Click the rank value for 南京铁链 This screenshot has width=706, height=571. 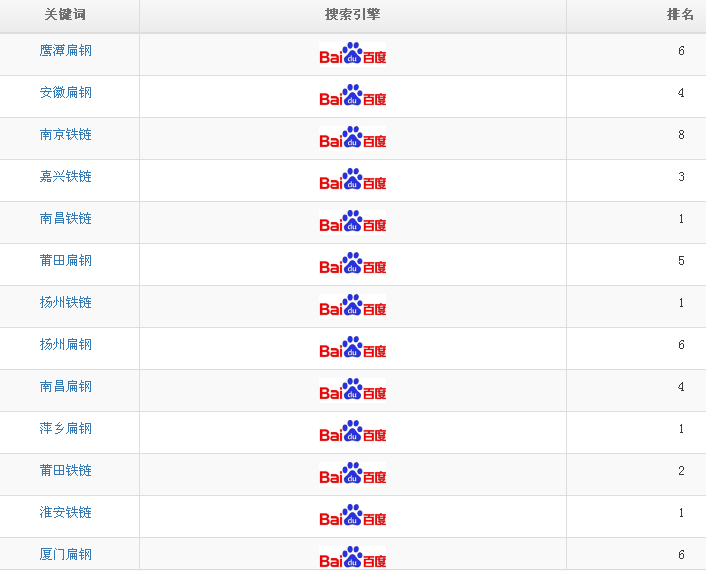[681, 135]
